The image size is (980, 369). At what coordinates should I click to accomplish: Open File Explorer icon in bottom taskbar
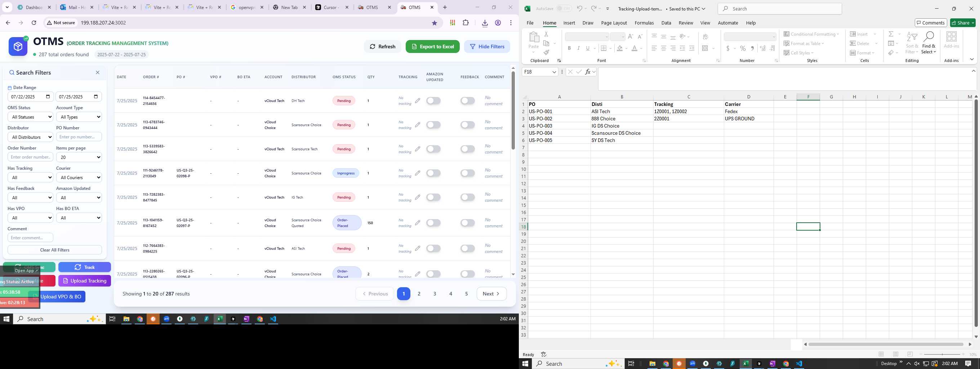652,364
